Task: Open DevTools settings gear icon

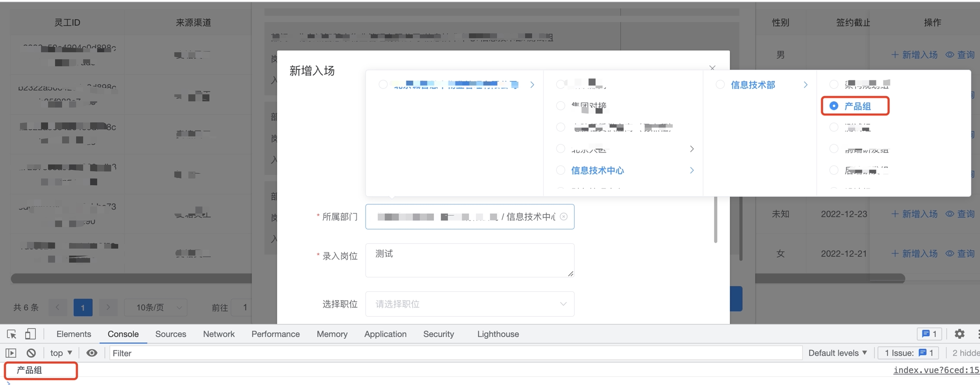Action: [959, 334]
